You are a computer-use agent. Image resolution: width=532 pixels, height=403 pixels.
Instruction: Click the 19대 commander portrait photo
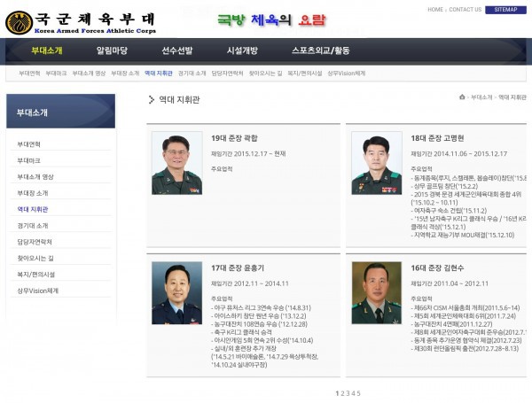176,163
